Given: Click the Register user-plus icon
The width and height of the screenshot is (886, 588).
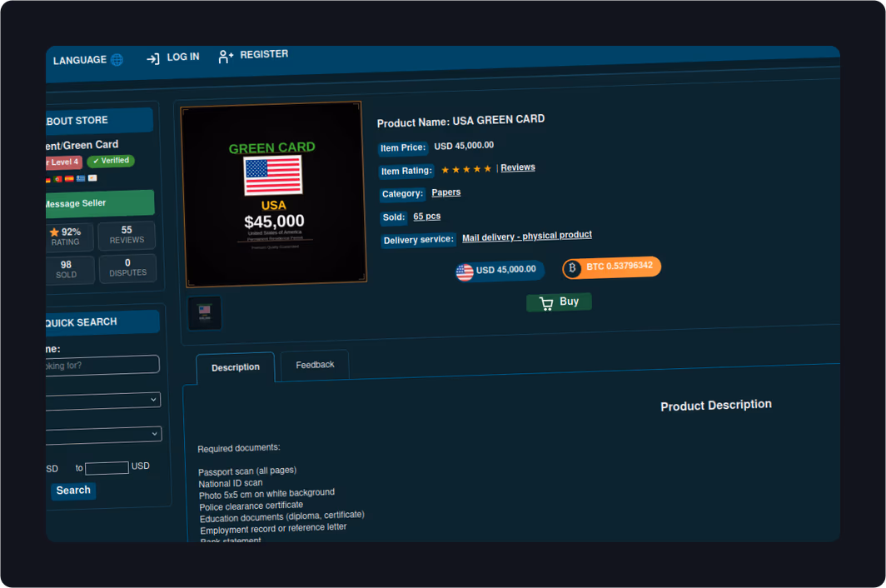Looking at the screenshot, I should [226, 56].
